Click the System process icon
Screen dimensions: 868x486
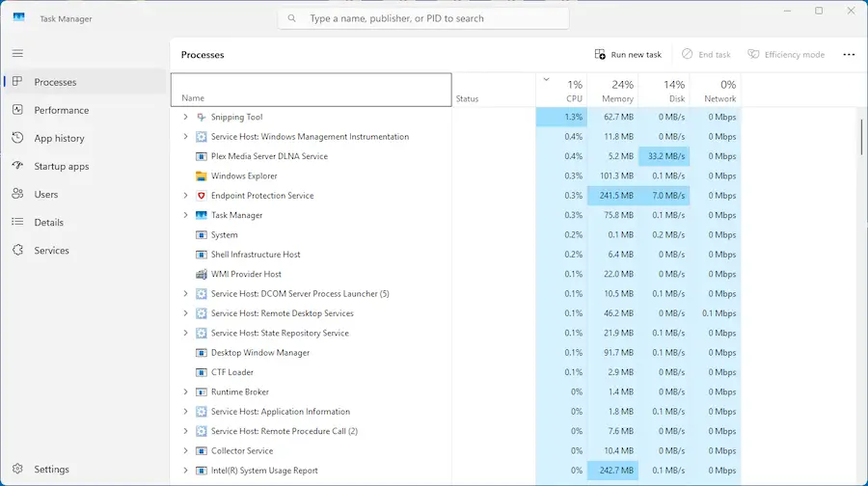pyautogui.click(x=201, y=234)
